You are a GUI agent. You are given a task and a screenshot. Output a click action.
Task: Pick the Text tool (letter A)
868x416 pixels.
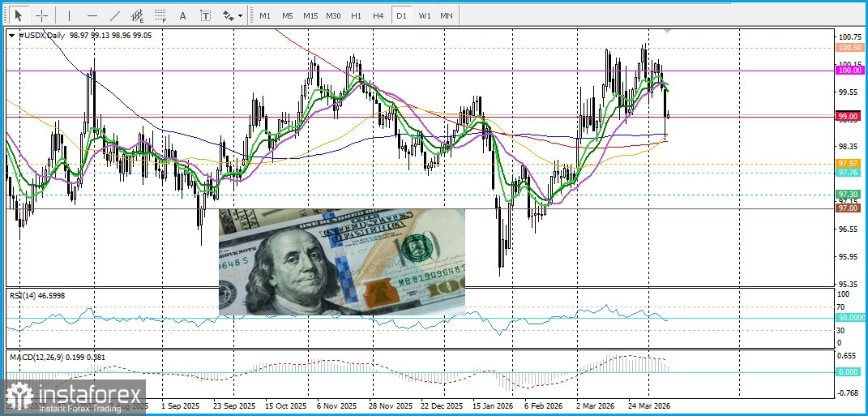pyautogui.click(x=182, y=15)
